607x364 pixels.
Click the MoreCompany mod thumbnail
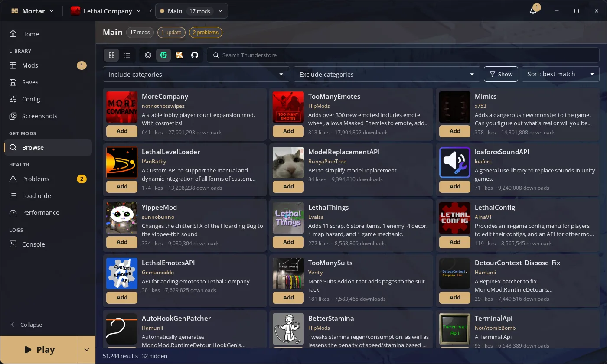122,107
